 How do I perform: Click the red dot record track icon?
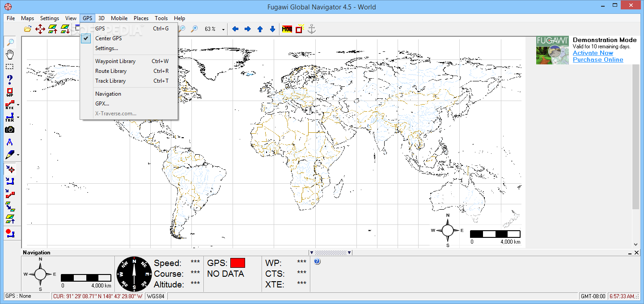(x=10, y=233)
